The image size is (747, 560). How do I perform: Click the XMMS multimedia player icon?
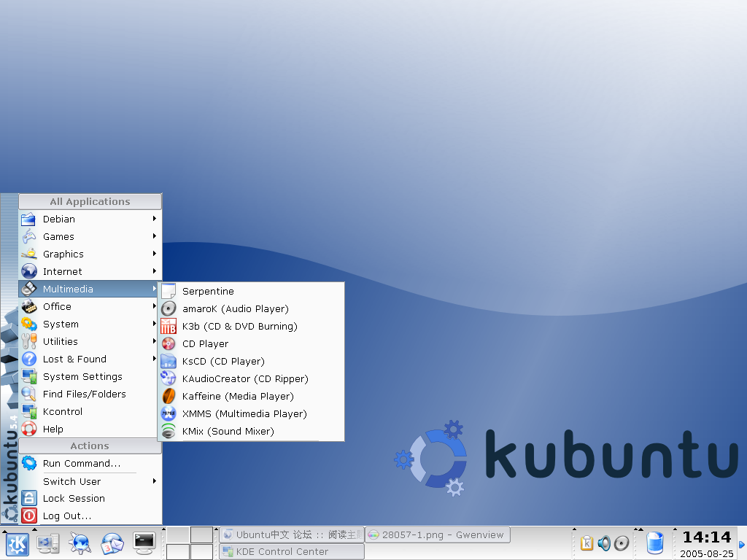169,413
